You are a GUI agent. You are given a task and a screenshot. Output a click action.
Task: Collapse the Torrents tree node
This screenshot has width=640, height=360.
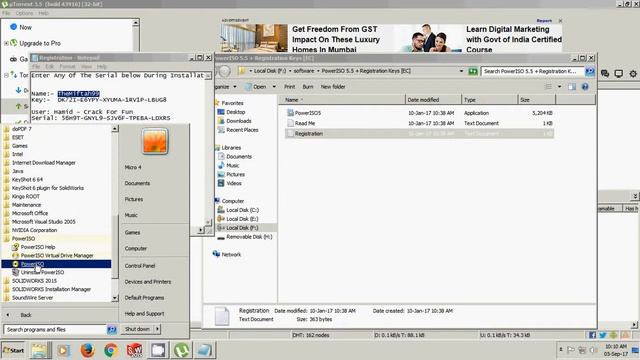point(6,75)
